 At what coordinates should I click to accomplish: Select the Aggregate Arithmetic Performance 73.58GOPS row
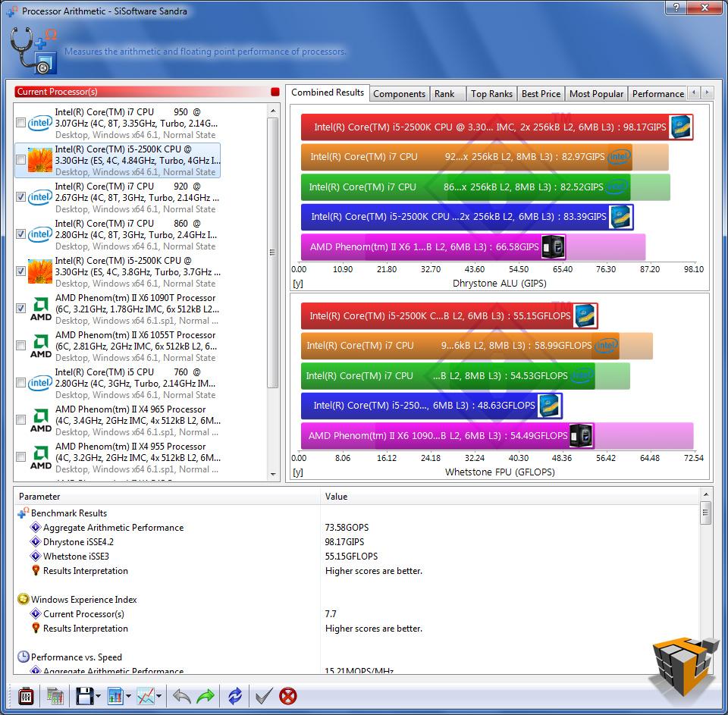356,528
